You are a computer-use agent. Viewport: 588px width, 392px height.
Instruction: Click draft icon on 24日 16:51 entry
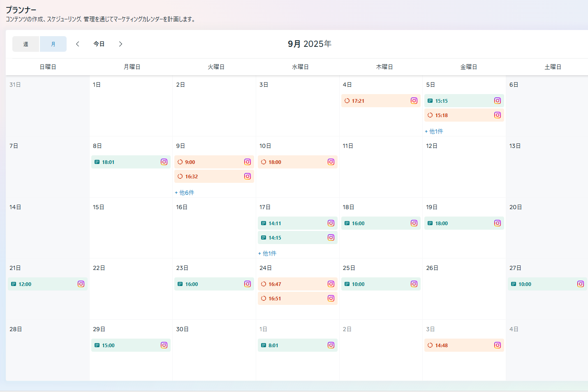(x=264, y=298)
